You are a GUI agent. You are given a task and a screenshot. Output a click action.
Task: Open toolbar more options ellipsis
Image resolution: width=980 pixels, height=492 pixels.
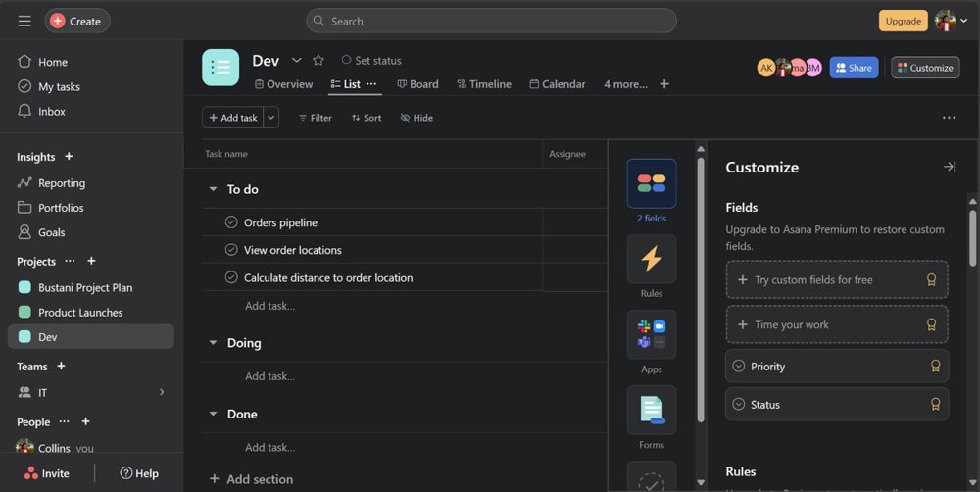tap(949, 118)
